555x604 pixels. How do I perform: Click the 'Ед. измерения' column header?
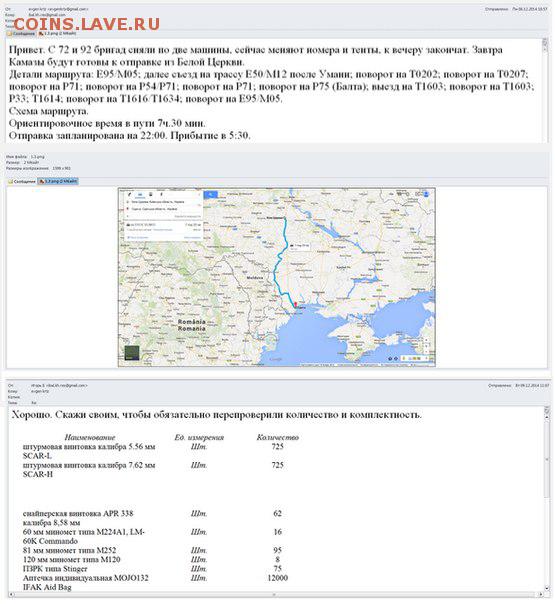tap(199, 437)
